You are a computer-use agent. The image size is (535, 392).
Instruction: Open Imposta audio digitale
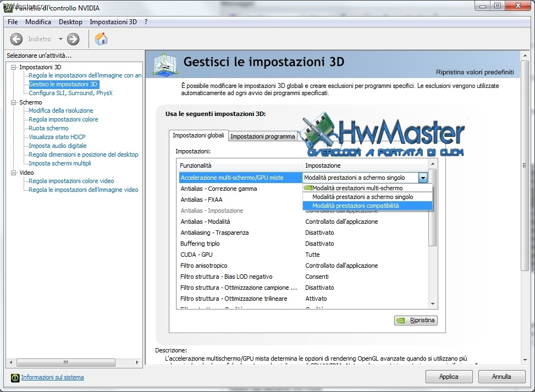(x=57, y=146)
